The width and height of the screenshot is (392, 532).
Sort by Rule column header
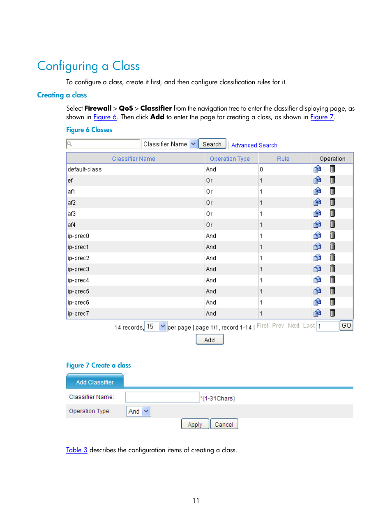click(283, 159)
